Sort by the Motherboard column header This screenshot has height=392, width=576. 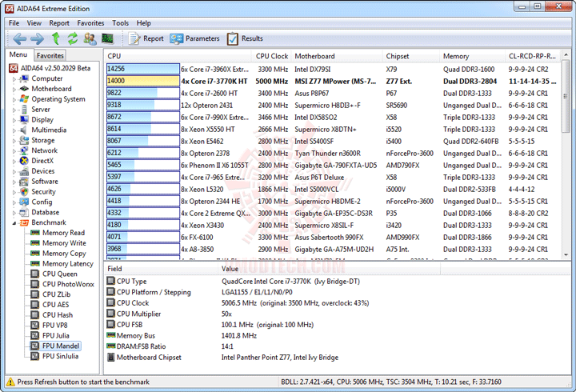pyautogui.click(x=337, y=56)
